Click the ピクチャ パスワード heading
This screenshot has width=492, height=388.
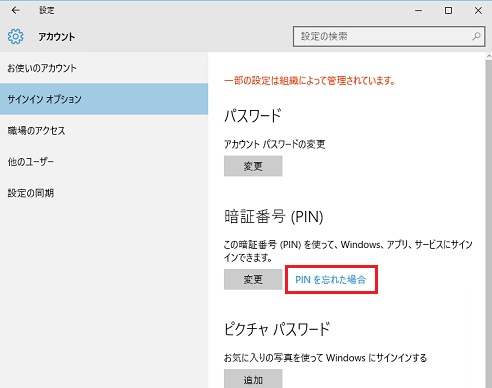click(277, 329)
